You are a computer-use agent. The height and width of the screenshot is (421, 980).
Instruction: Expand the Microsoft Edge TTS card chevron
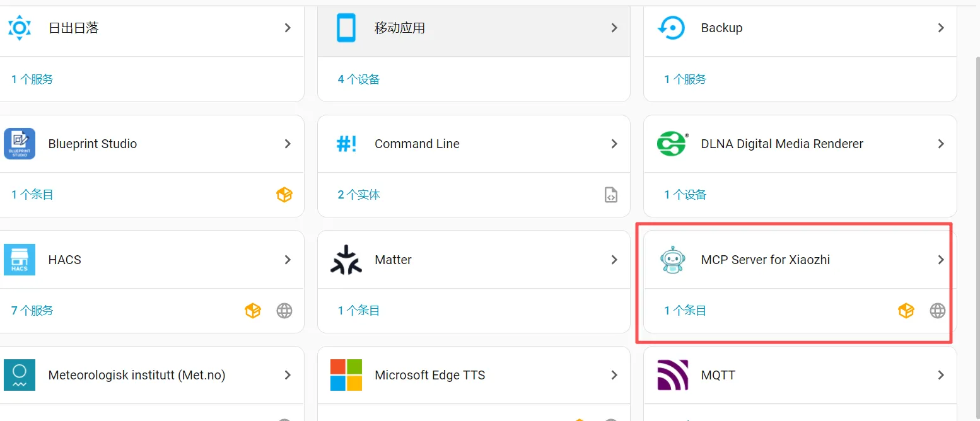pyautogui.click(x=614, y=375)
